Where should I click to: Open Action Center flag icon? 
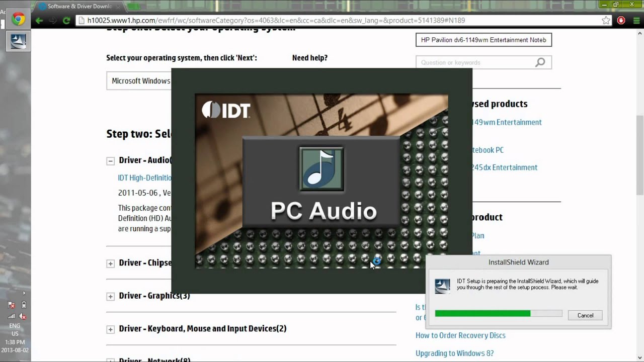(x=11, y=305)
